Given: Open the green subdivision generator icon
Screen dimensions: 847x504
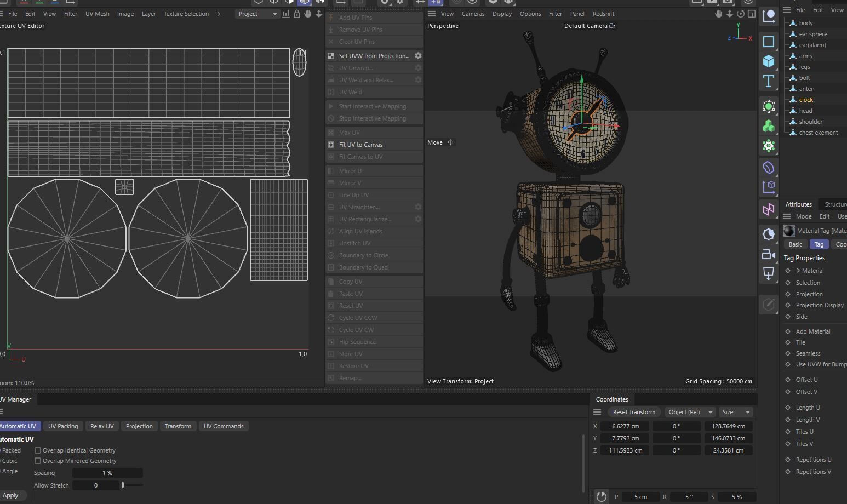Looking at the screenshot, I should tap(769, 106).
